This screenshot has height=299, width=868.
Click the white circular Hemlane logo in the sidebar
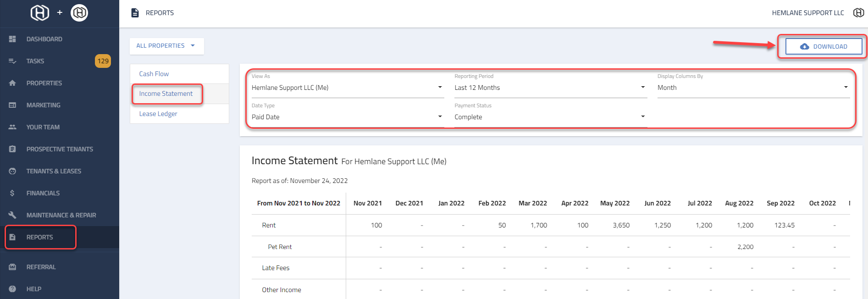79,12
